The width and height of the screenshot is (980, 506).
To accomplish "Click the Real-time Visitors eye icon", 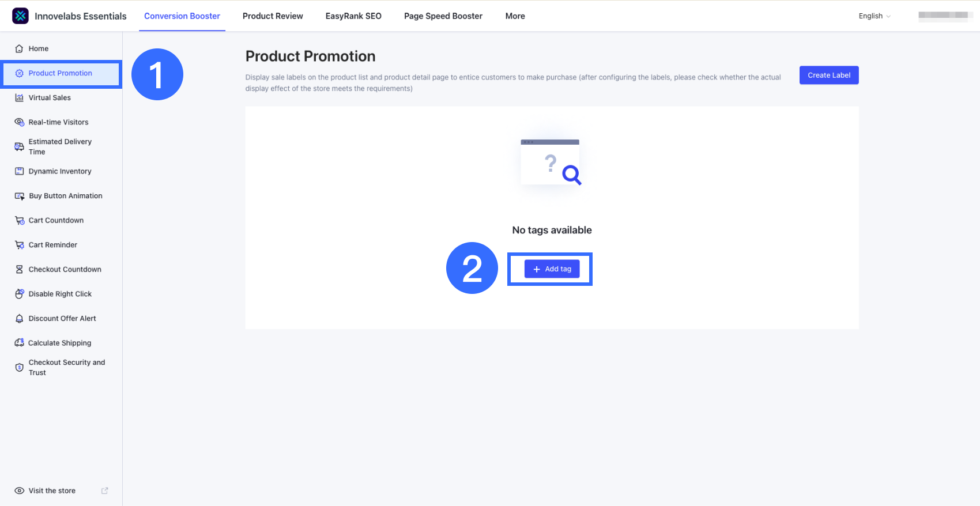I will (19, 122).
